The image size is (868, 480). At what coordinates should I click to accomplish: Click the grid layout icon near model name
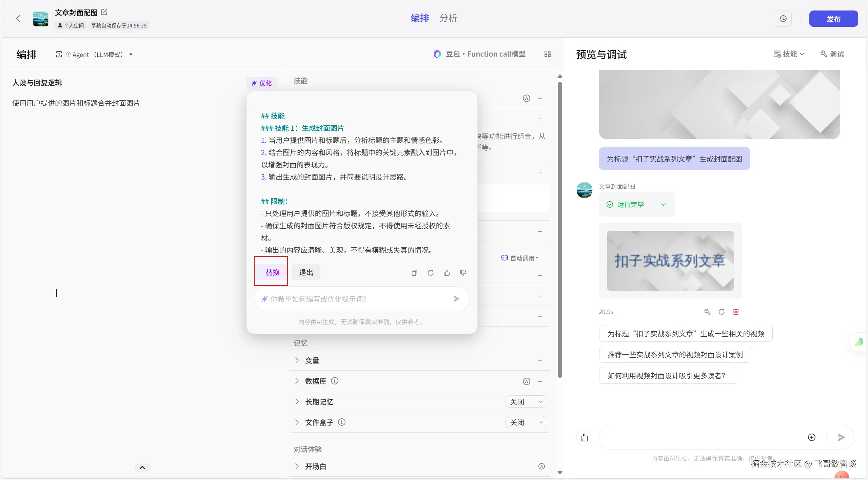(547, 54)
